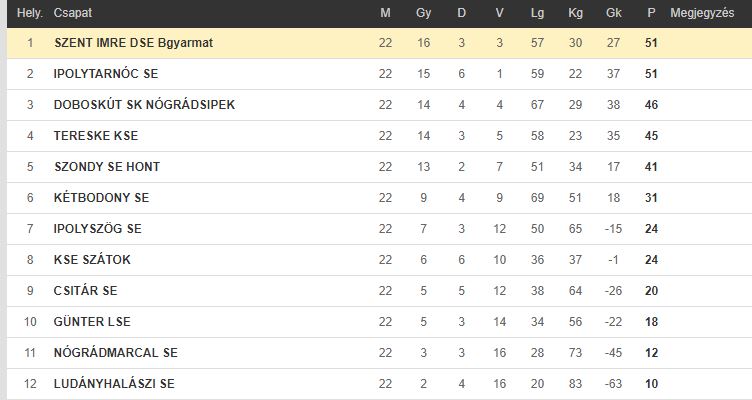This screenshot has width=752, height=400.
Task: Select the Gy wins column header
Action: [423, 13]
